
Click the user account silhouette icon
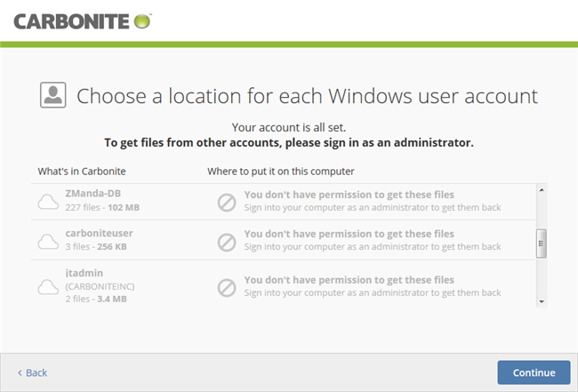[53, 95]
